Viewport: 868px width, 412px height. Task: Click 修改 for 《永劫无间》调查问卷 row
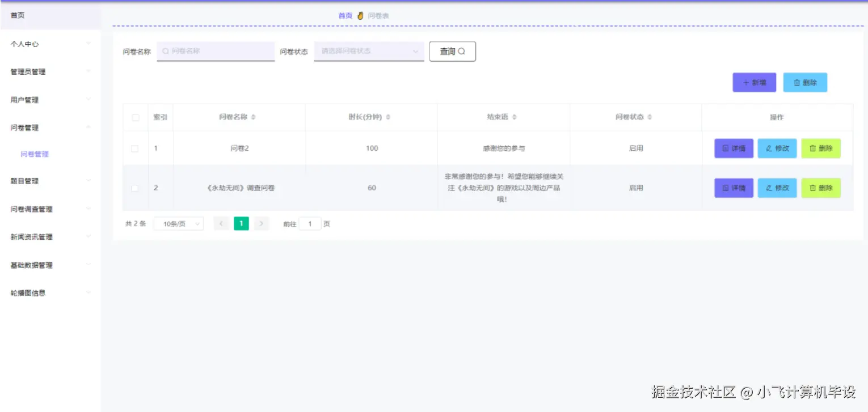[777, 188]
